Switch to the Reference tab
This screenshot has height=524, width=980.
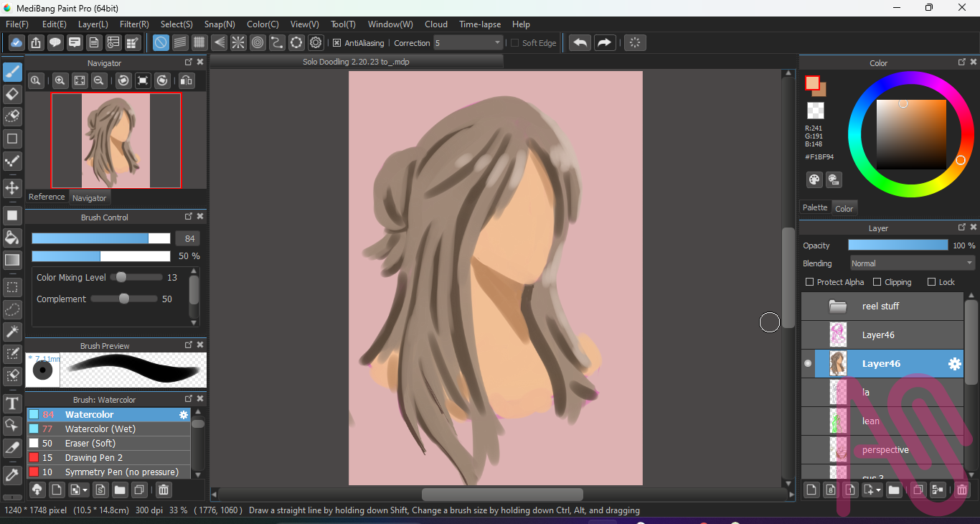pos(47,197)
